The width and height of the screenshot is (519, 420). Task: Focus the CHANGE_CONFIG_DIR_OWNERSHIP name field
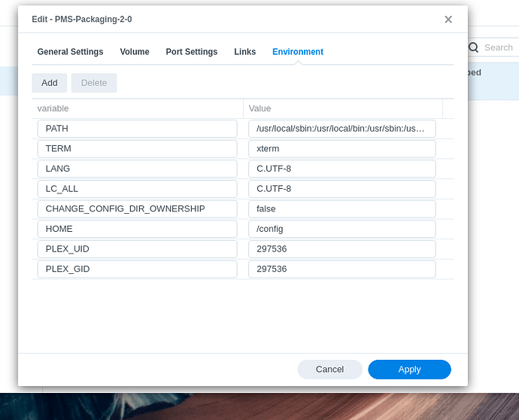(x=138, y=208)
